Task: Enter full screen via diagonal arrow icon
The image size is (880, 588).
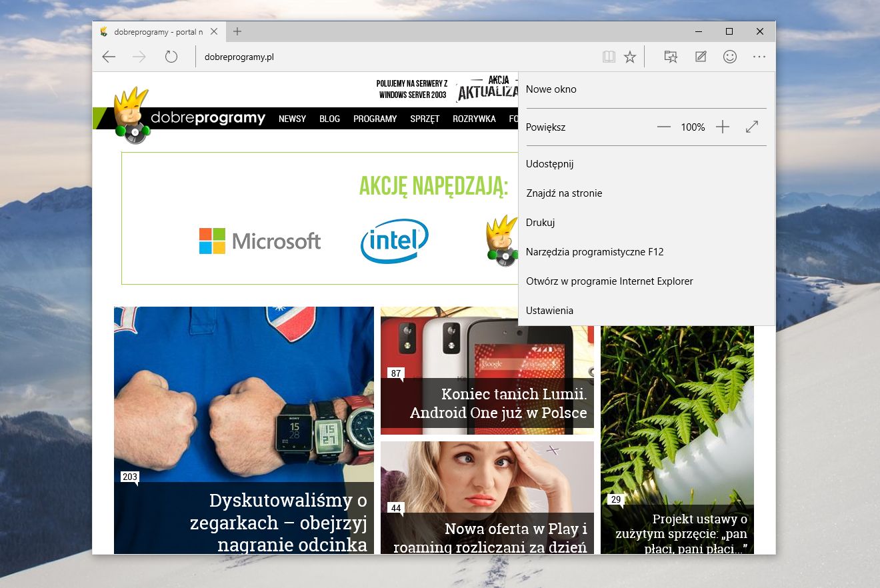Action: coord(752,127)
